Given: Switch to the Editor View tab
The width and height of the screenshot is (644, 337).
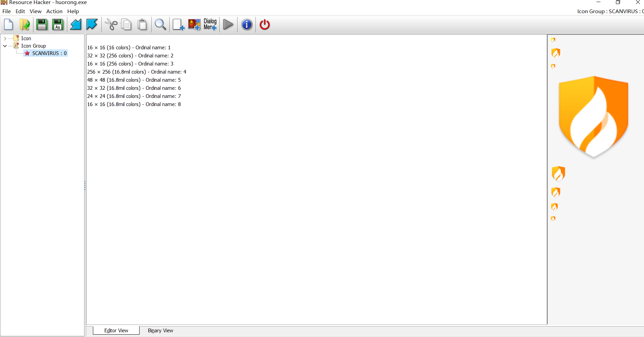Looking at the screenshot, I should (x=116, y=331).
